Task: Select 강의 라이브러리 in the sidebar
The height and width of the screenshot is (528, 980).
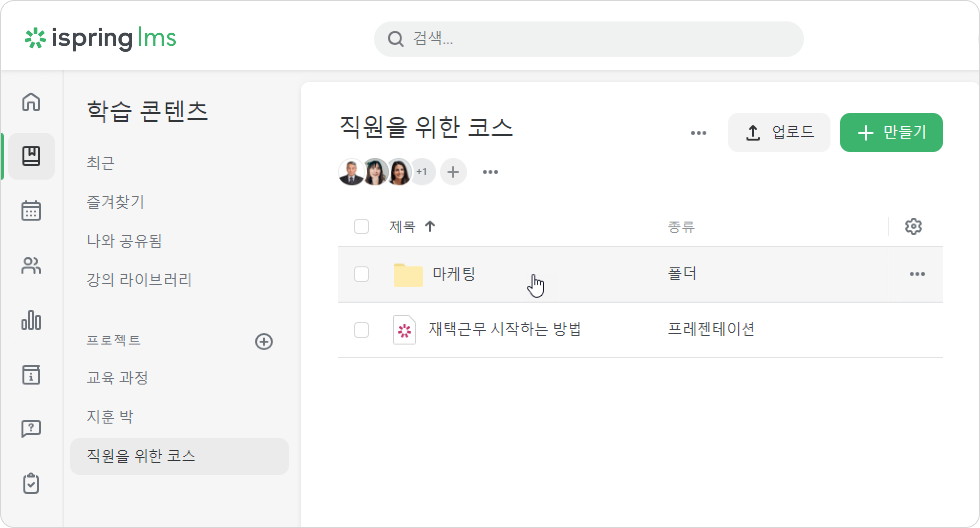Action: (139, 280)
